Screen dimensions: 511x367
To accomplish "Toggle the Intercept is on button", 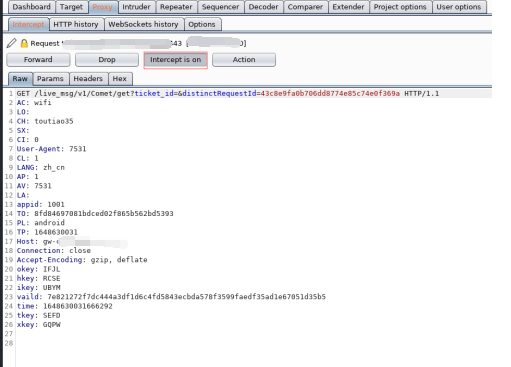I will [175, 60].
